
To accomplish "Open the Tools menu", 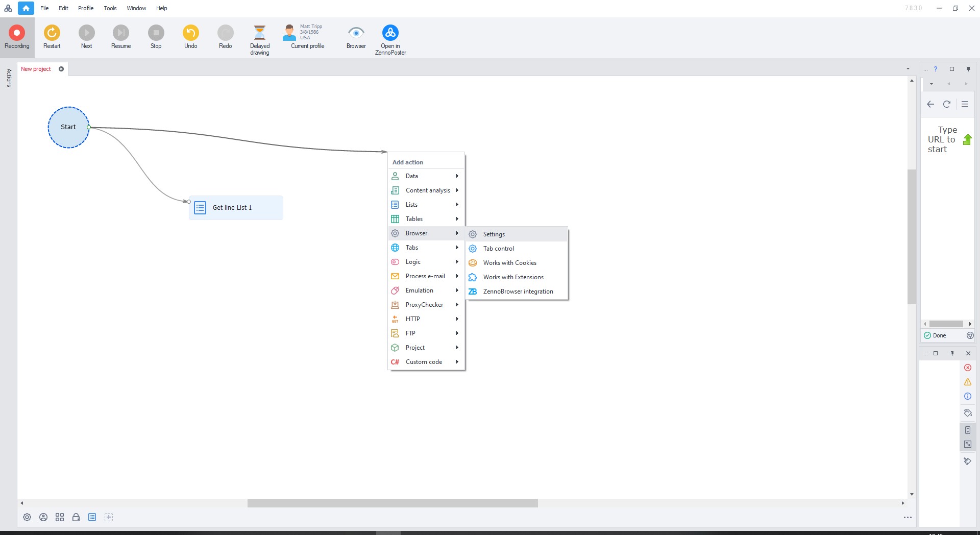I will coord(110,8).
